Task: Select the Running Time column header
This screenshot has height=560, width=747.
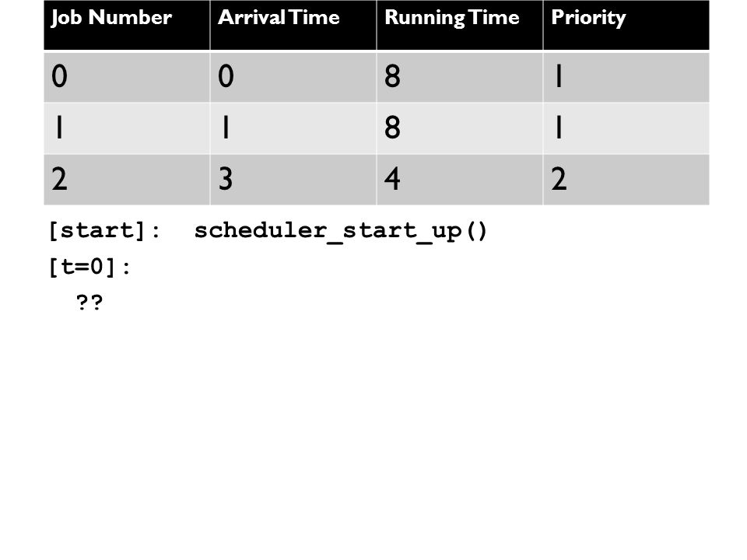Action: point(460,25)
